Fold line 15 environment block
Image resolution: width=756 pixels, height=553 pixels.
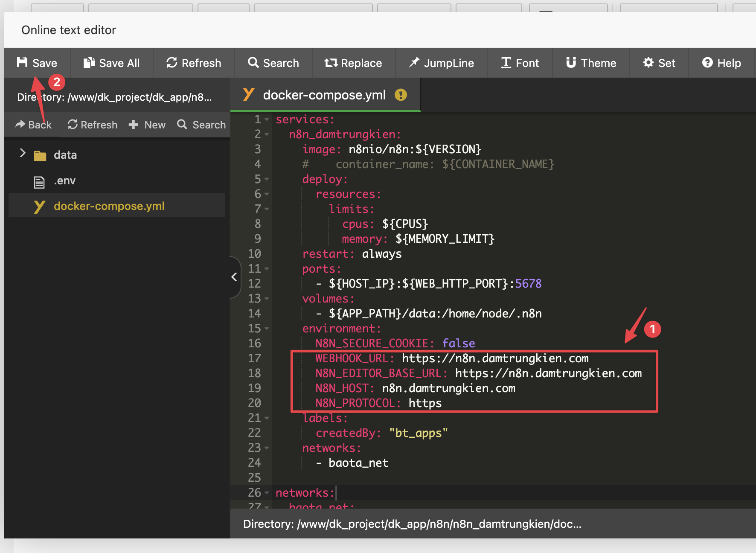coord(267,329)
